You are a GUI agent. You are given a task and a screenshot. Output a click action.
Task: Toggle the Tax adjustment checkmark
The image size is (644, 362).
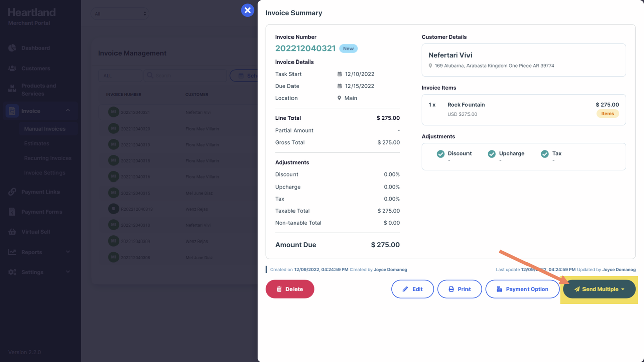[545, 154]
